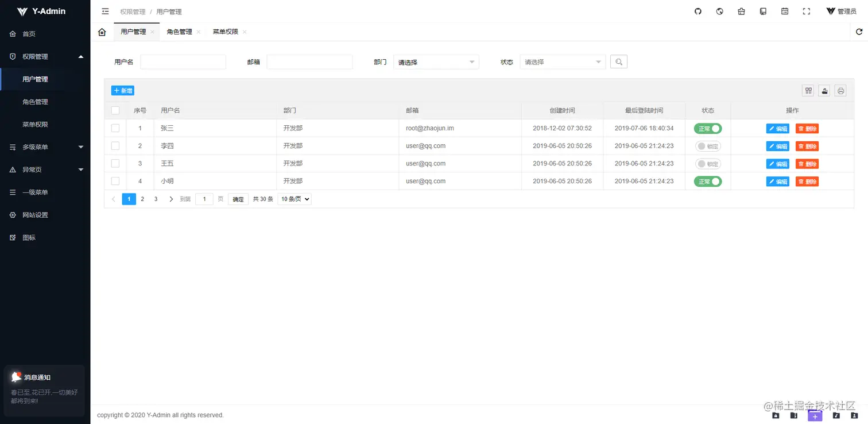868x424 pixels.
Task: Open the 状态 dropdown
Action: point(563,62)
